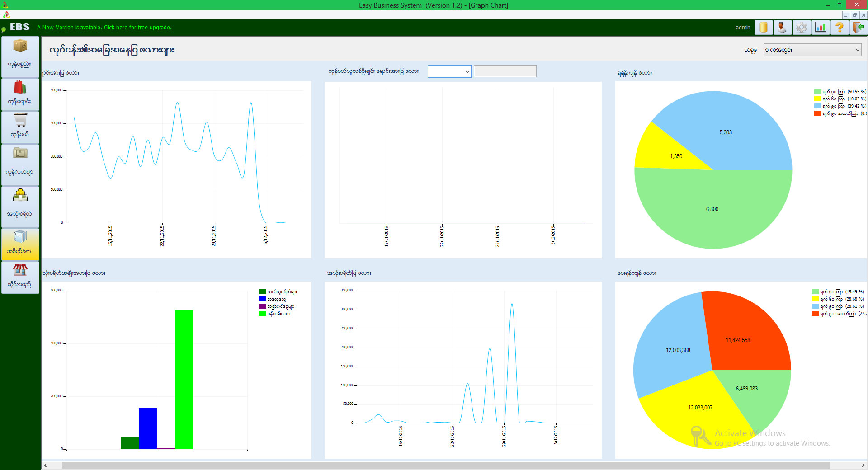This screenshot has height=470, width=868.
Task: Click the pie slice labeled 11,424,558
Action: coord(738,340)
